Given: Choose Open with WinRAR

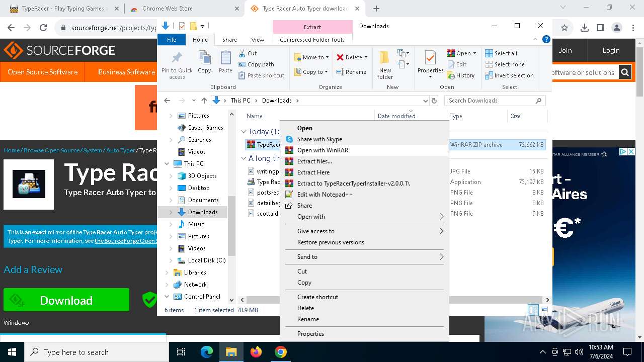Looking at the screenshot, I should pyautogui.click(x=364, y=150).
